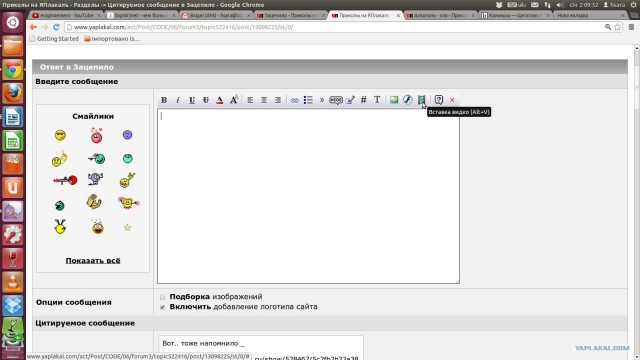
Task: Insert the purple round smiley
Action: (x=127, y=135)
